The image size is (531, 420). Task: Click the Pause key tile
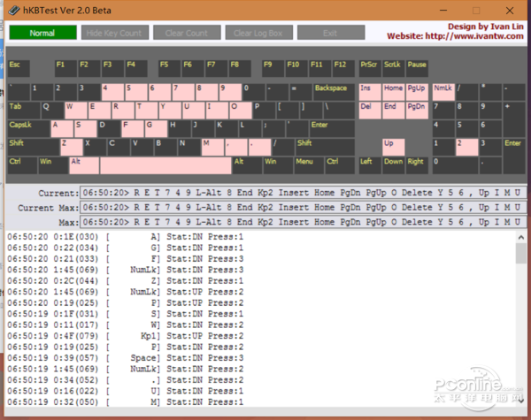417,68
